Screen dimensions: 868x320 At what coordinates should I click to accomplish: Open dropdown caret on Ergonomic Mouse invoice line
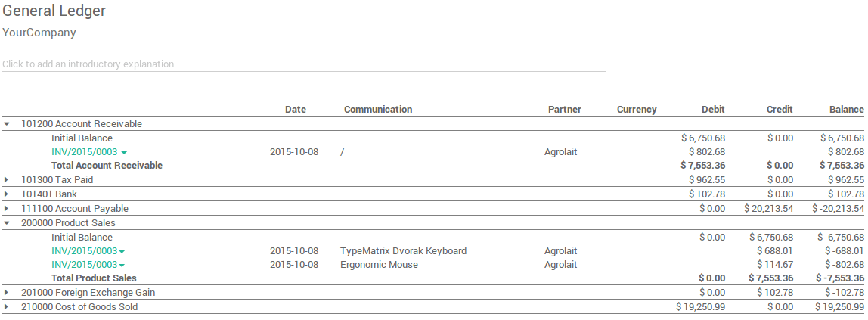click(122, 266)
